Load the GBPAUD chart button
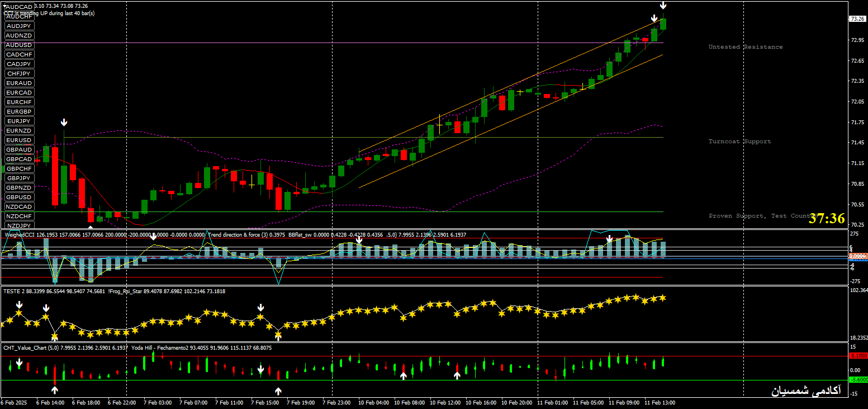Image resolution: width=868 pixels, height=409 pixels. 19,149
